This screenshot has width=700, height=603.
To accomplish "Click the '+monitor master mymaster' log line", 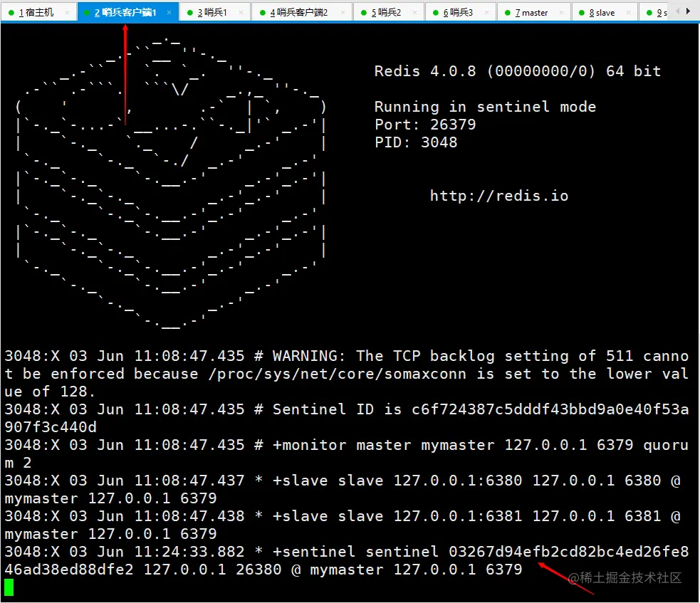I will 346,454.
